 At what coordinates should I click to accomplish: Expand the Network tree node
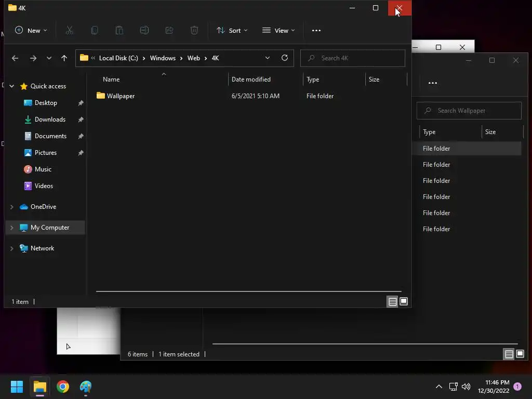[x=11, y=248]
